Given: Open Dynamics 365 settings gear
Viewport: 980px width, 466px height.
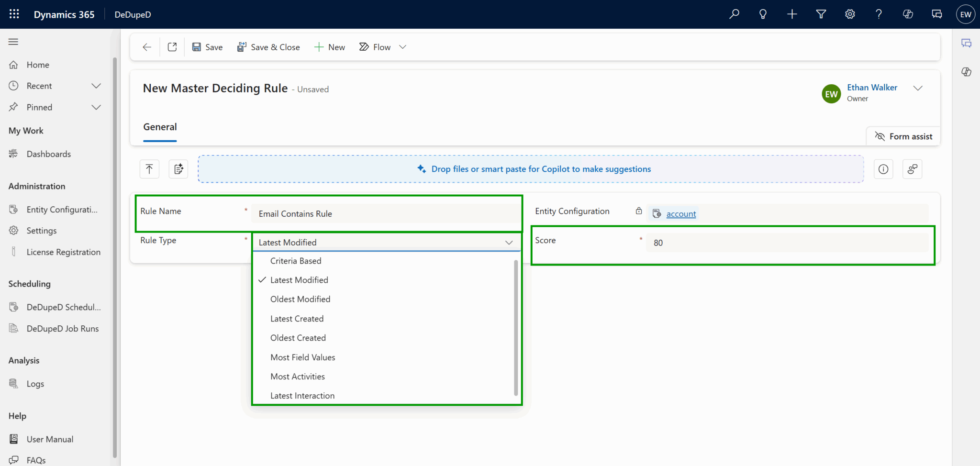Looking at the screenshot, I should [x=850, y=14].
